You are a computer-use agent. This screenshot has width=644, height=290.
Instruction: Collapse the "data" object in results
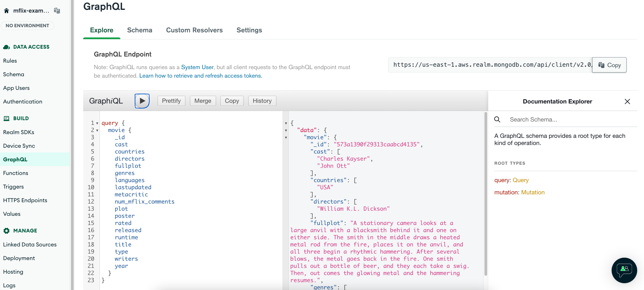pyautogui.click(x=286, y=130)
